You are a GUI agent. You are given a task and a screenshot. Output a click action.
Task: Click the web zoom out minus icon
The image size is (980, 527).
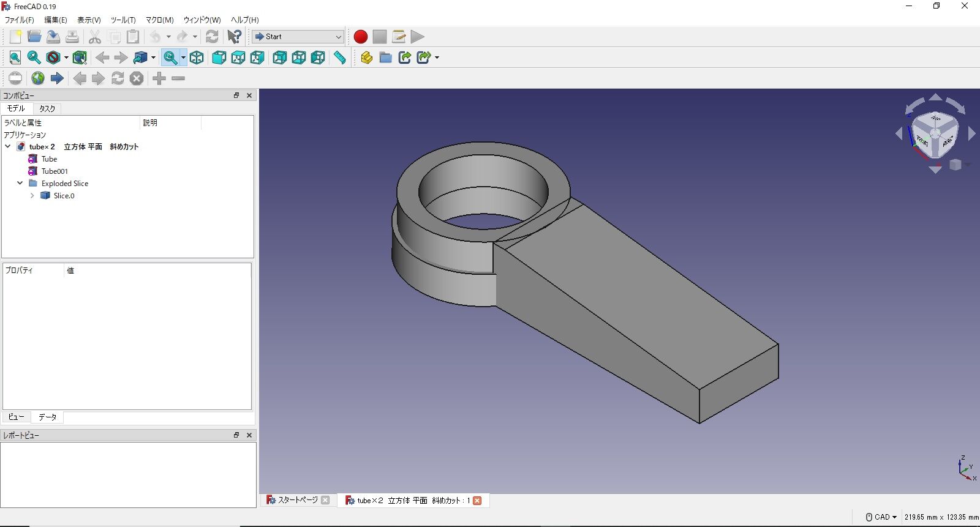point(178,78)
